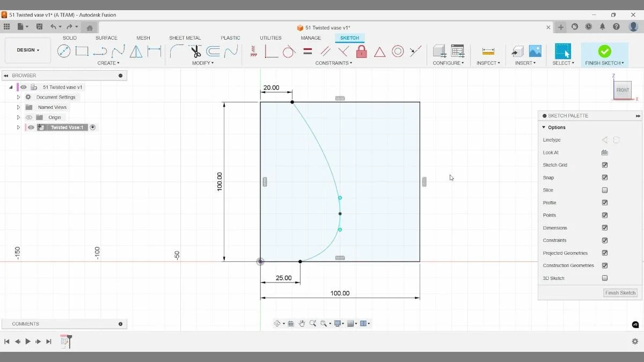644x362 pixels.
Task: Select the Mirror sketch tool
Action: [136, 51]
